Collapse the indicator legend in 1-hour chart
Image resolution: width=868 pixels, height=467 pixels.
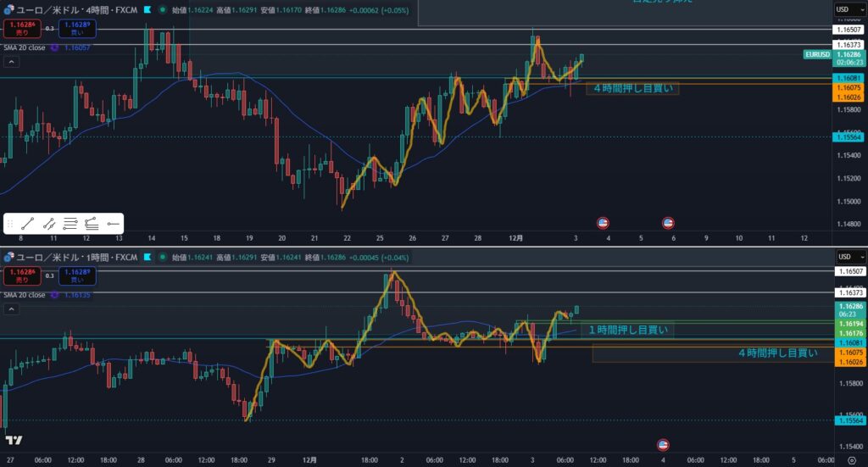[x=11, y=309]
